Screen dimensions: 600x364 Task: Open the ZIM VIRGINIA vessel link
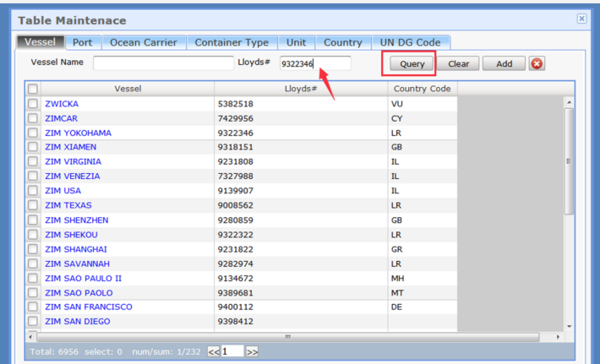(73, 161)
